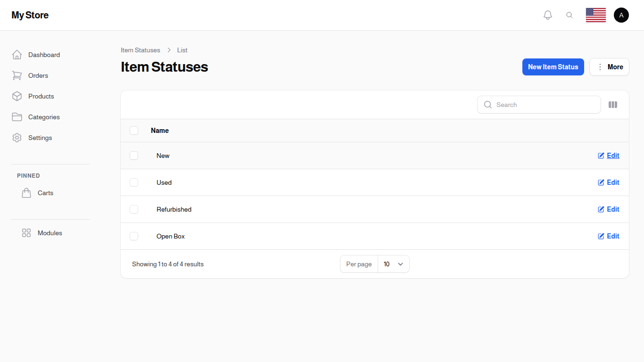Click the New Item Status button
This screenshot has width=644, height=362.
(x=553, y=67)
